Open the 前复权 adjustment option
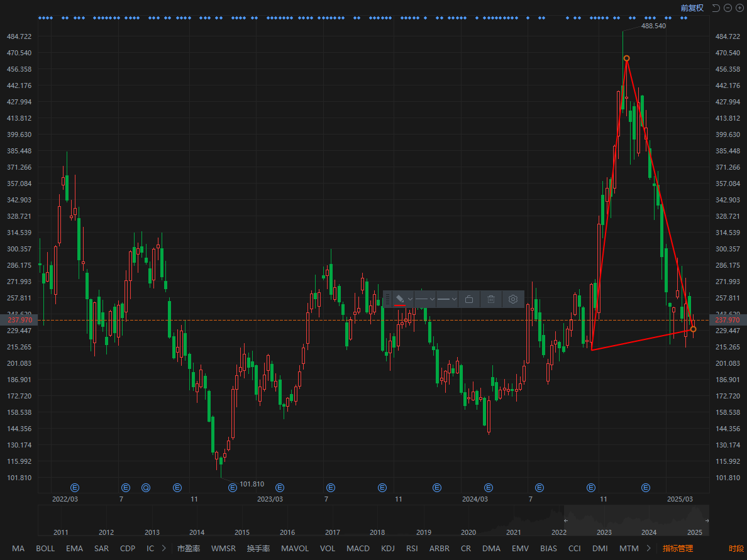The image size is (747, 560). [x=692, y=8]
